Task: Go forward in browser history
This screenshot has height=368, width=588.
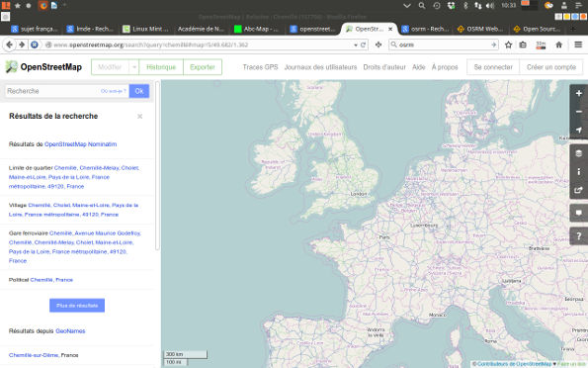Action: point(22,45)
